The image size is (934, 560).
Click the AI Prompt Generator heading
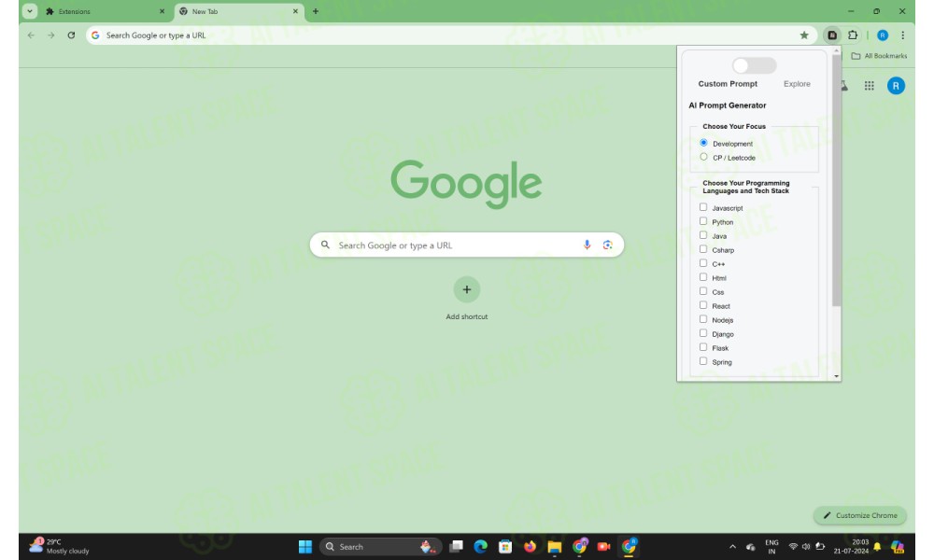coord(728,105)
